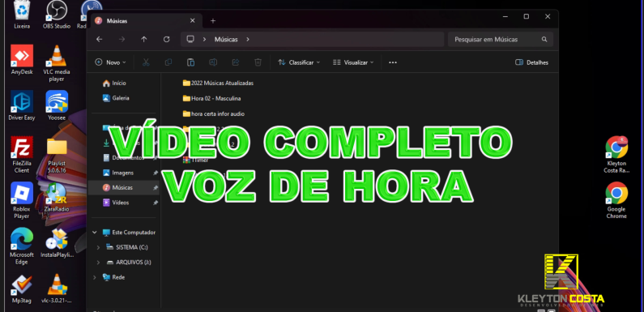Click the Paste clipboard toolbar icon

point(190,62)
